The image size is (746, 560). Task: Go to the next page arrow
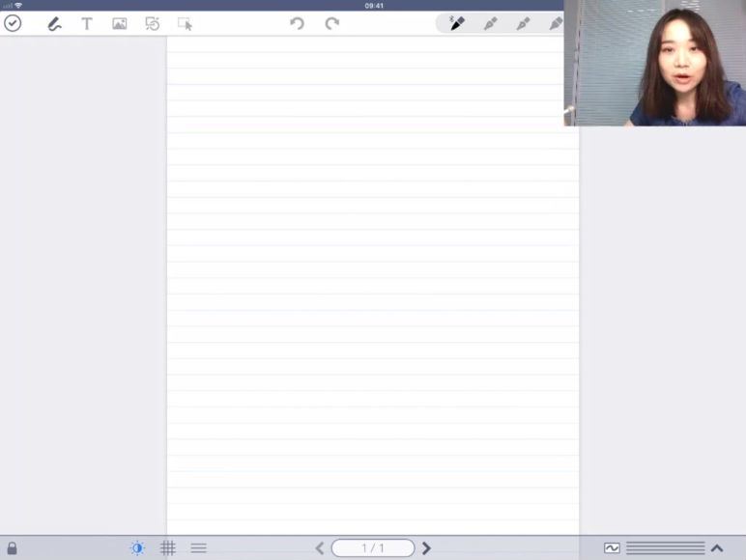(427, 548)
